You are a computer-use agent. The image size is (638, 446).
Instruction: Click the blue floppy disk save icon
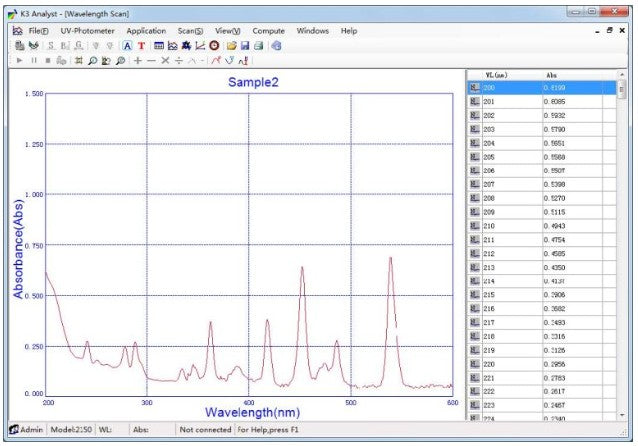(x=245, y=46)
